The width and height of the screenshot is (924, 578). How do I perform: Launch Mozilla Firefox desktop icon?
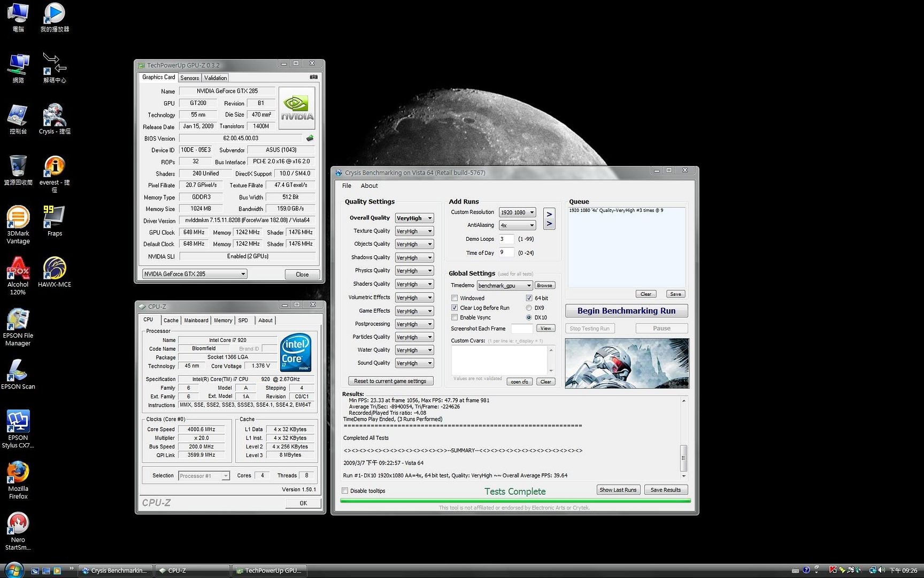18,480
